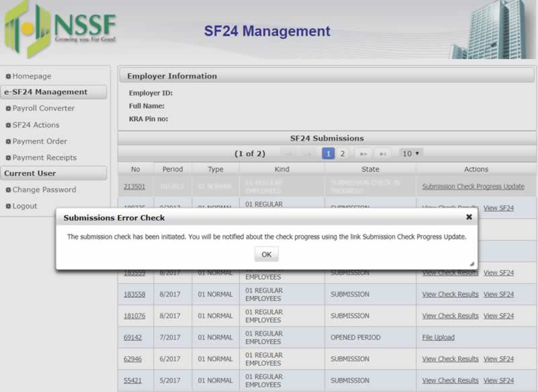Viewport: 538px width, 392px height.
Task: Click the Homepage sidebar icon
Action: click(x=8, y=76)
